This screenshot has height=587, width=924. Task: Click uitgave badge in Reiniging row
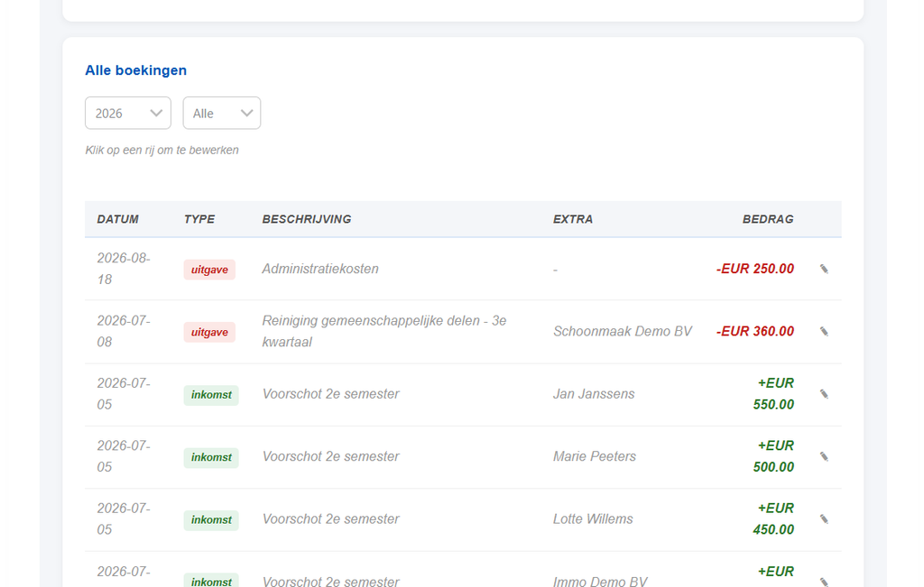tap(209, 332)
